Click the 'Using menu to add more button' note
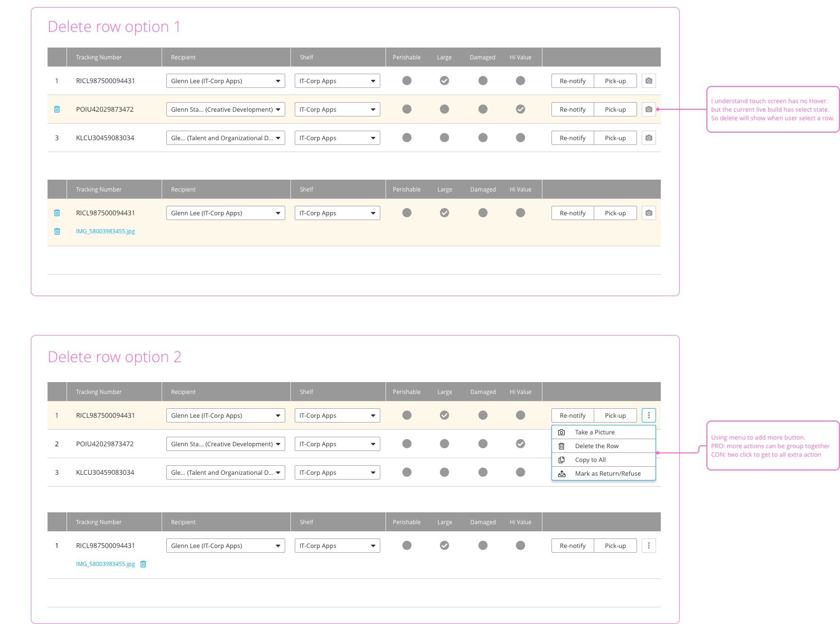This screenshot has width=840, height=624. pyautogui.click(x=773, y=446)
